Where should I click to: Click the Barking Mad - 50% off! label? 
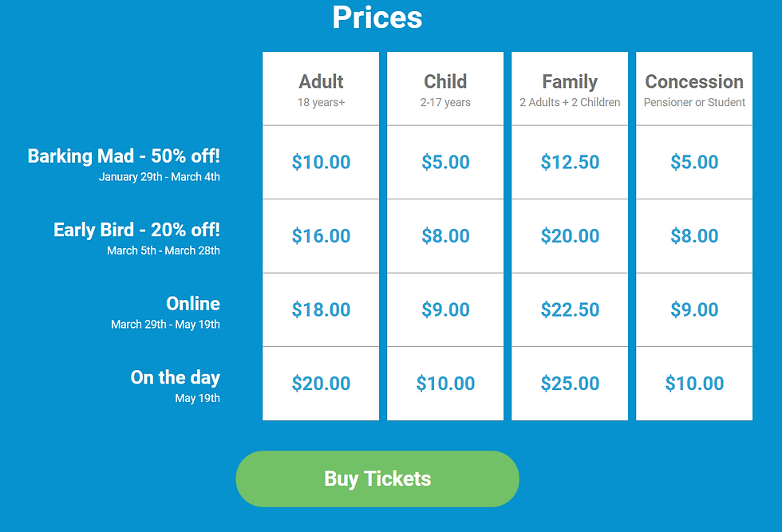click(x=124, y=156)
